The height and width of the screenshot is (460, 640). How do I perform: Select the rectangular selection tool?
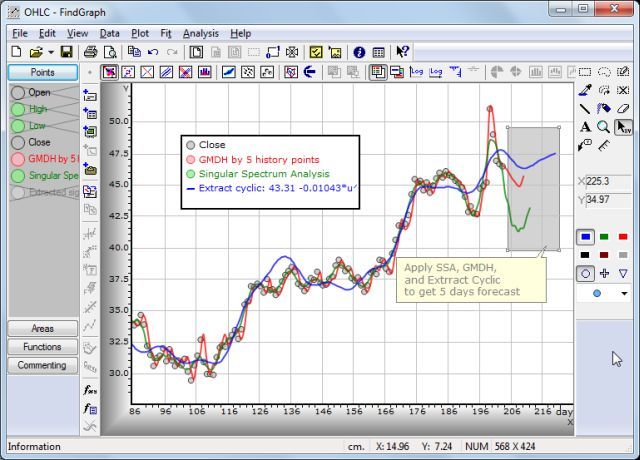pyautogui.click(x=585, y=72)
